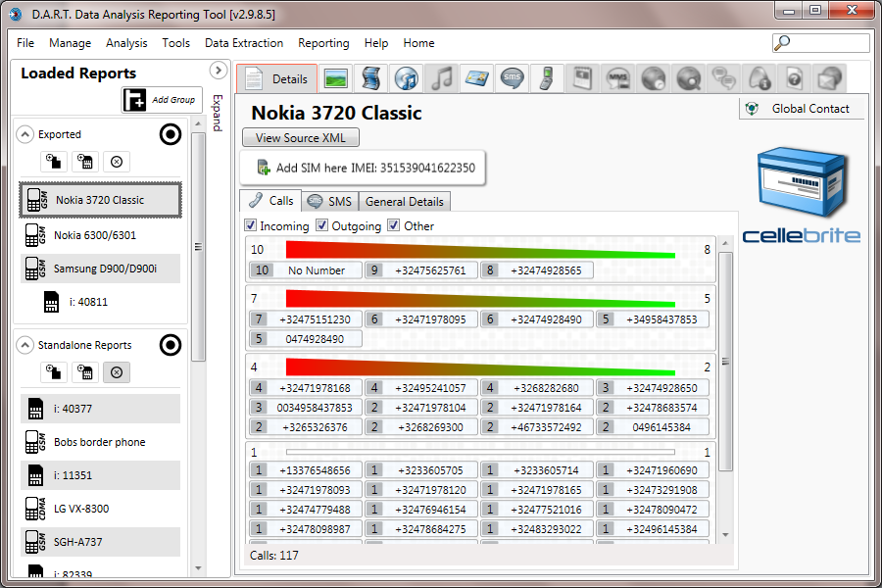Click the search magnifier icon
Screen dimensions: 882x588
[782, 42]
